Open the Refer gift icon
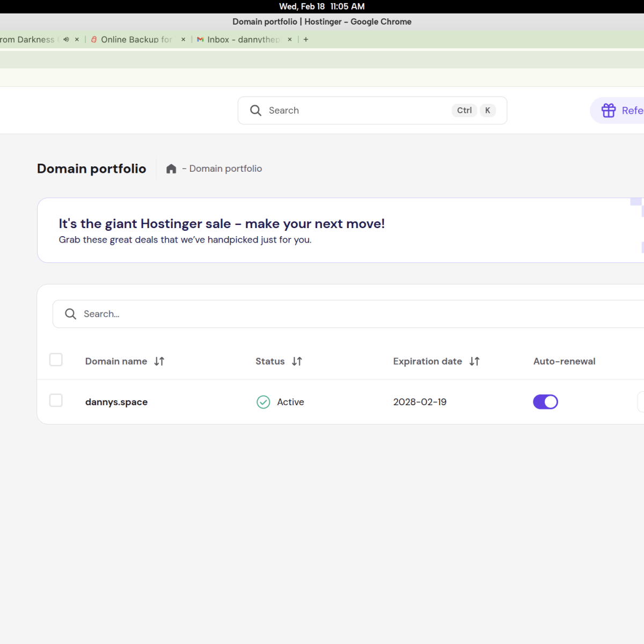The image size is (644, 644). pyautogui.click(x=609, y=110)
